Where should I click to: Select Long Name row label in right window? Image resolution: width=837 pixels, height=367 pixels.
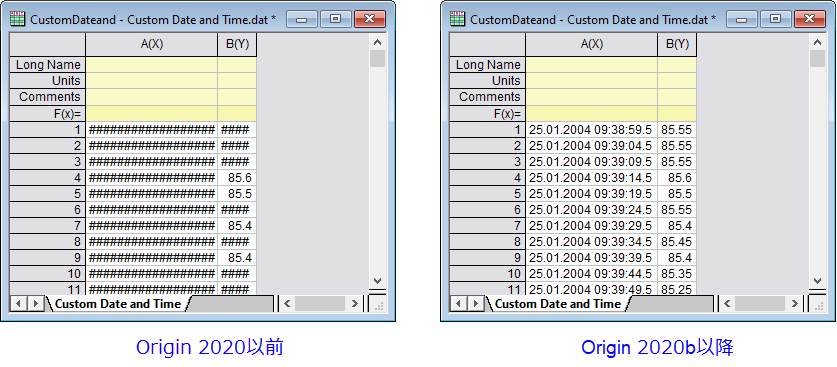488,65
